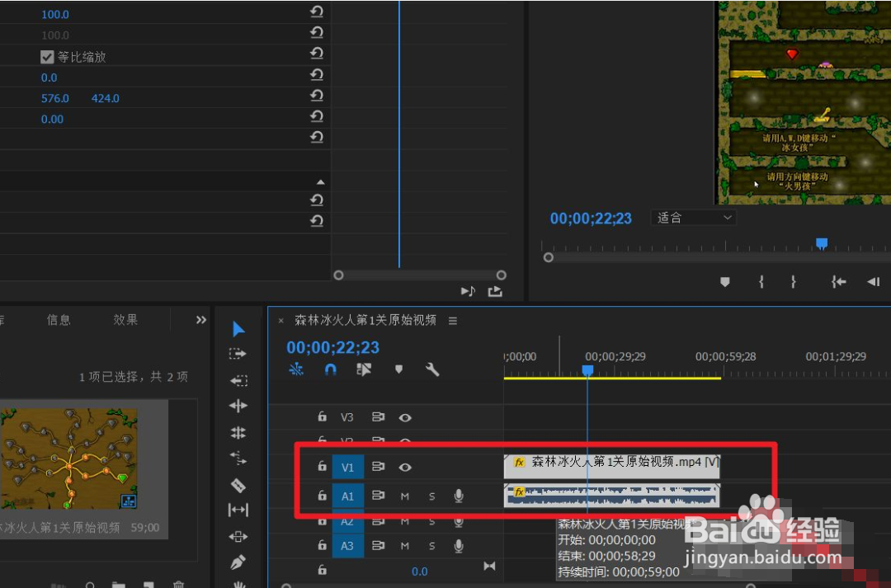Viewport: 891px width, 588px height.
Task: Open timeline display settings wrench
Action: tap(432, 369)
